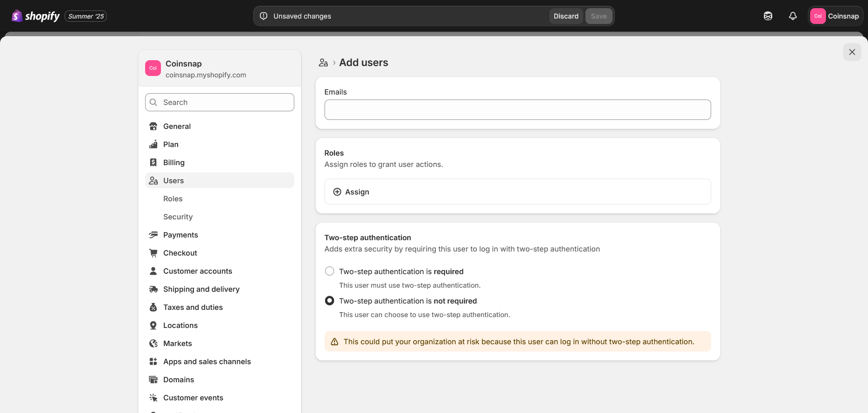Open the Roles submenu item
The image size is (868, 413).
point(173,199)
